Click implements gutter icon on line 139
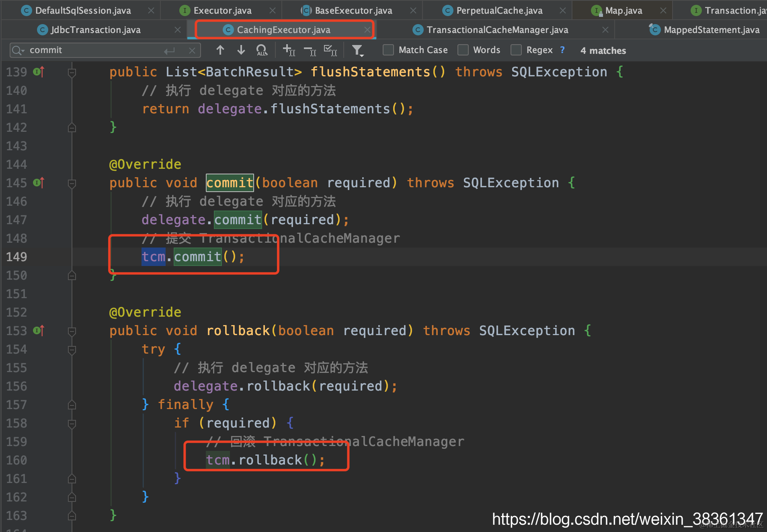The height and width of the screenshot is (532, 767). (x=39, y=72)
